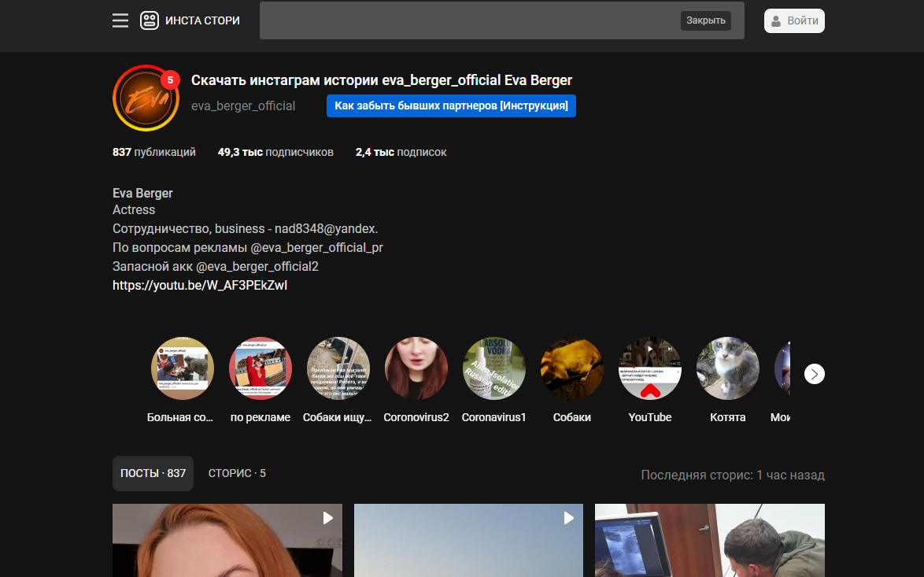
Task: Click the Eva Berger name in bio
Action: coord(142,194)
